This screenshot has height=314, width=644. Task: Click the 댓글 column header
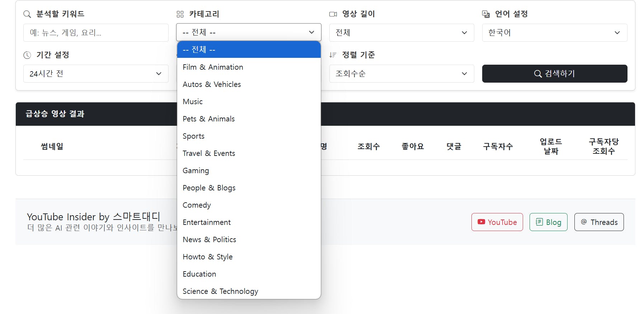tap(454, 147)
